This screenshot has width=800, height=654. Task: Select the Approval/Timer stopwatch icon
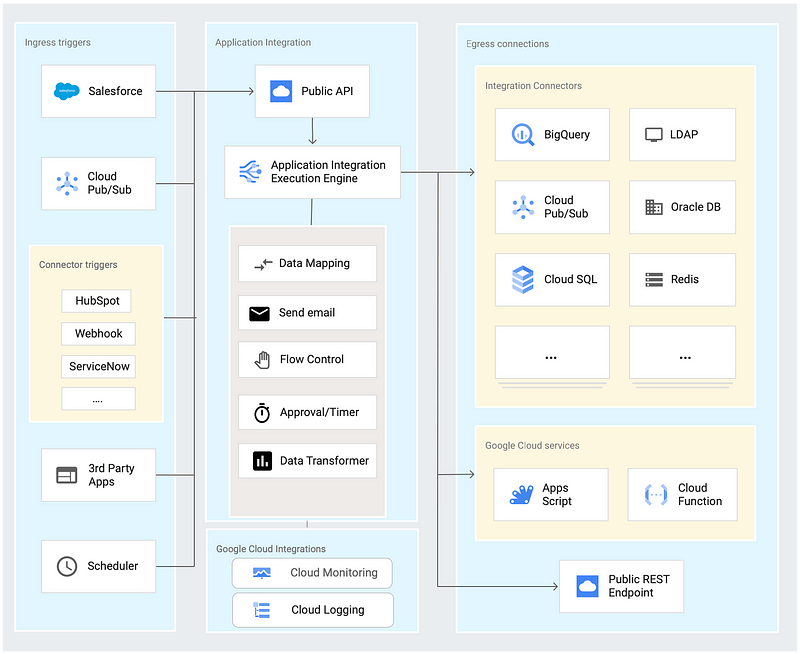262,412
